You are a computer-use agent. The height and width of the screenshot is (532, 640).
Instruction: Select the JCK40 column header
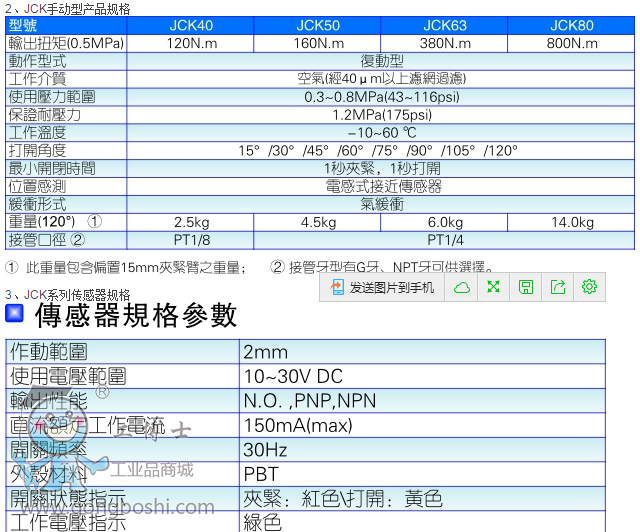click(x=190, y=26)
